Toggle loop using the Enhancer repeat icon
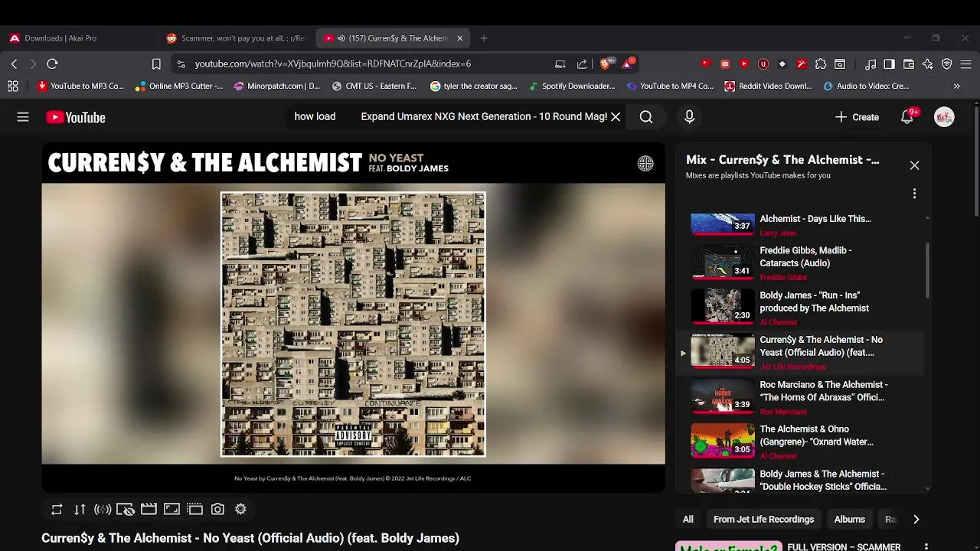This screenshot has width=980, height=551. coord(57,509)
